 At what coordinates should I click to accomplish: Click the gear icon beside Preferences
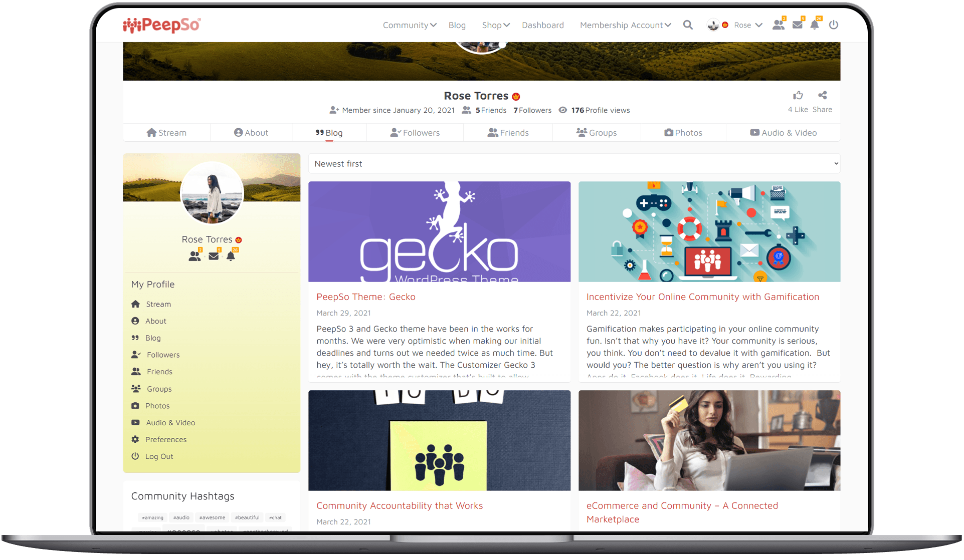coord(135,439)
